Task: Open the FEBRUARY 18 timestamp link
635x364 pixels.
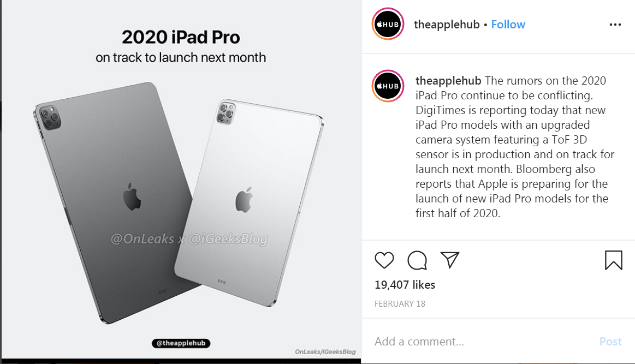Action: click(400, 303)
